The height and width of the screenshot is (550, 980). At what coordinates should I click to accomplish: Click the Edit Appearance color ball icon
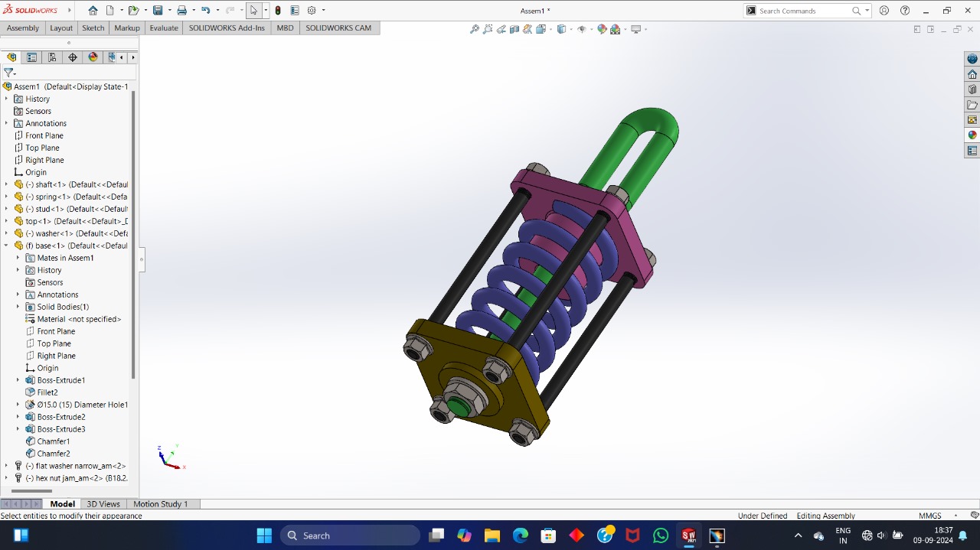click(x=602, y=29)
